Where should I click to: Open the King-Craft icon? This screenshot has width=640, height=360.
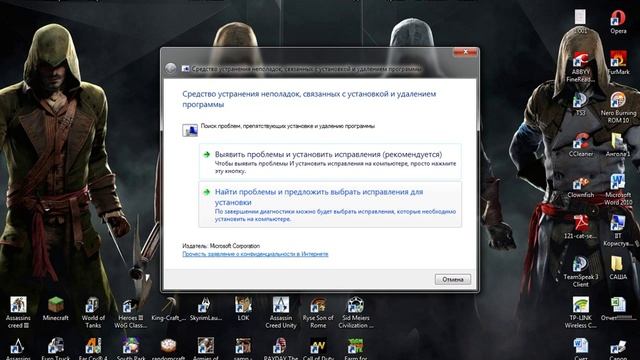[168, 309]
